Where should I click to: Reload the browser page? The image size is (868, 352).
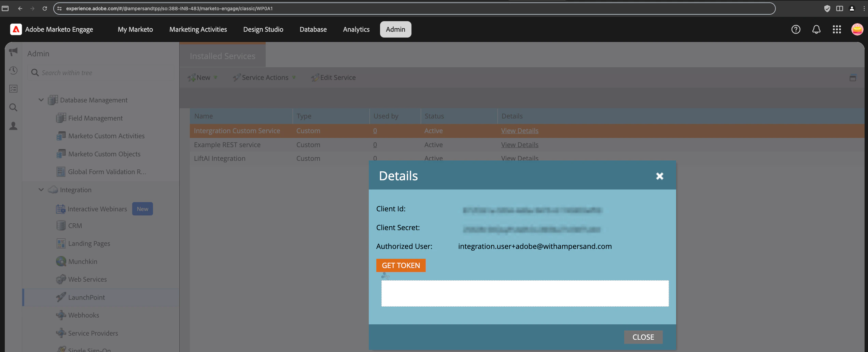coord(45,9)
